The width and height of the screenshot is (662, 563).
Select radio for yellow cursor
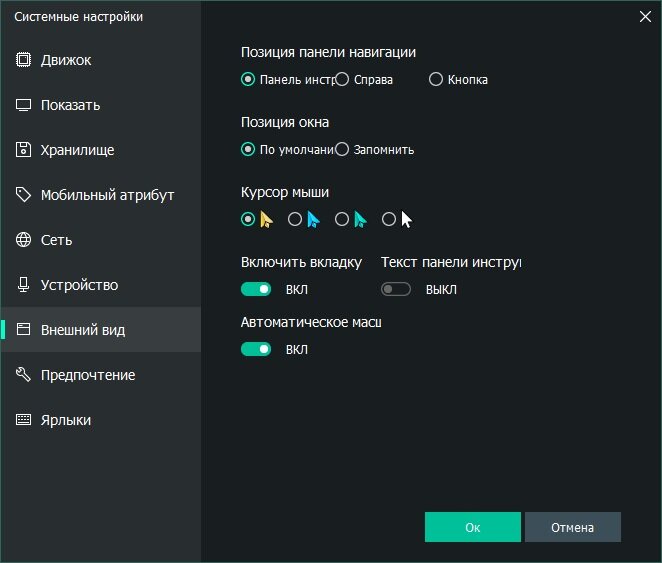click(248, 219)
